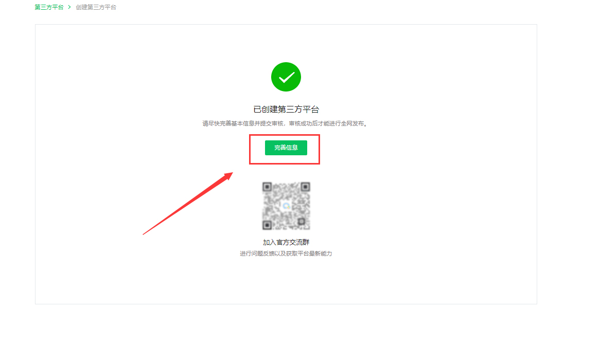Click the QR code bottom-right alignment square
The width and height of the screenshot is (600, 364).
tap(302, 222)
